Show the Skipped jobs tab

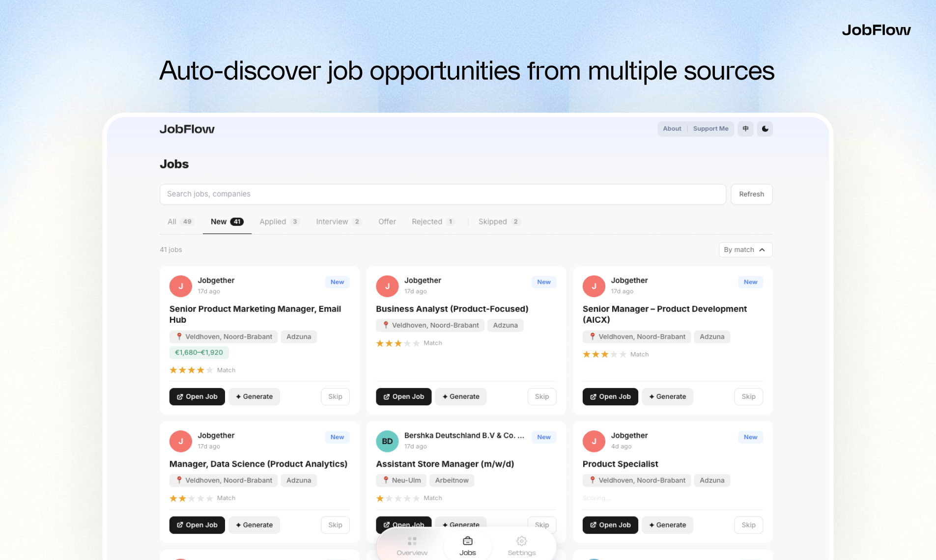(x=499, y=222)
